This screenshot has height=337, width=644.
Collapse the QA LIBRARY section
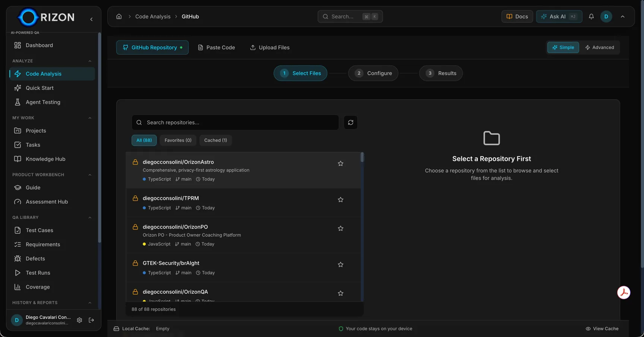tap(90, 217)
